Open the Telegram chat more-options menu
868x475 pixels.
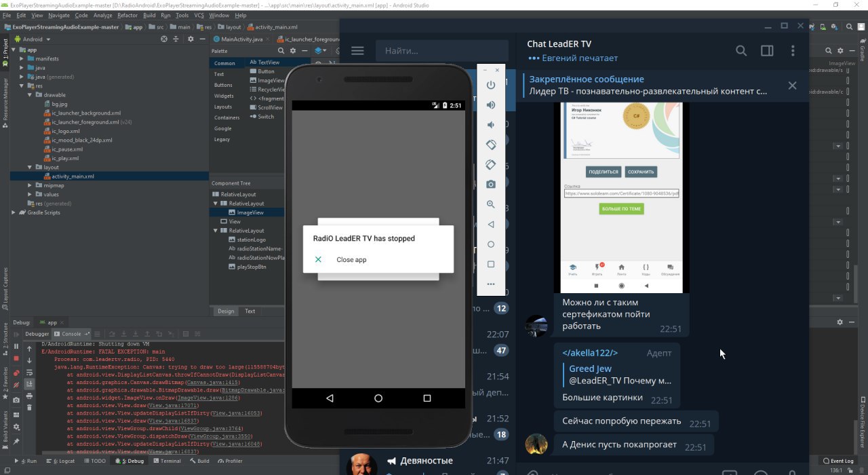[793, 51]
